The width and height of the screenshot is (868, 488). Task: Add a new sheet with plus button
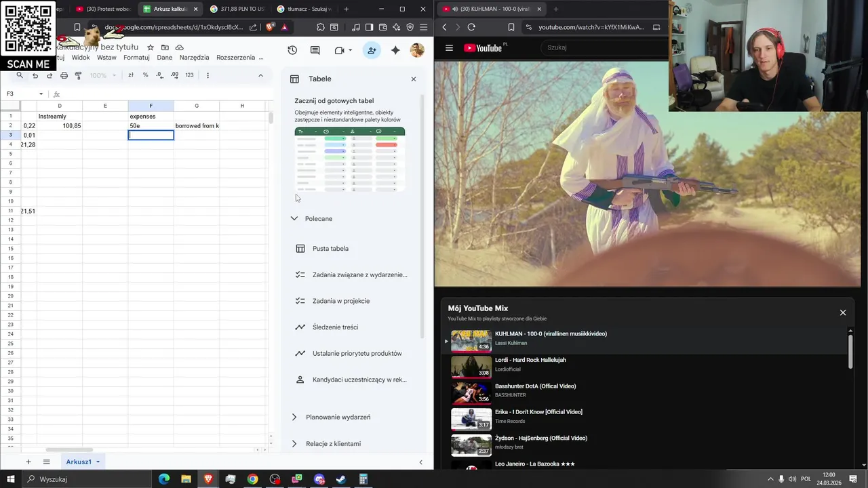(x=28, y=462)
